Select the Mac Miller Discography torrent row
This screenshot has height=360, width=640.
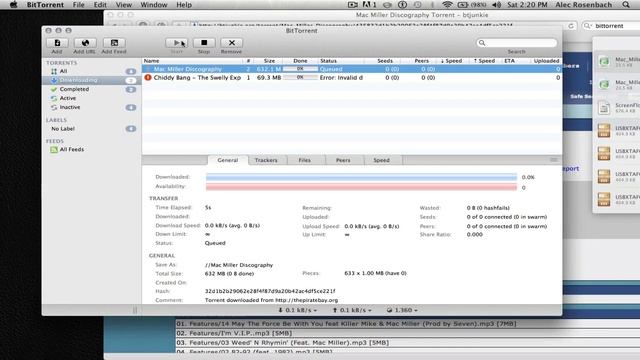point(352,69)
